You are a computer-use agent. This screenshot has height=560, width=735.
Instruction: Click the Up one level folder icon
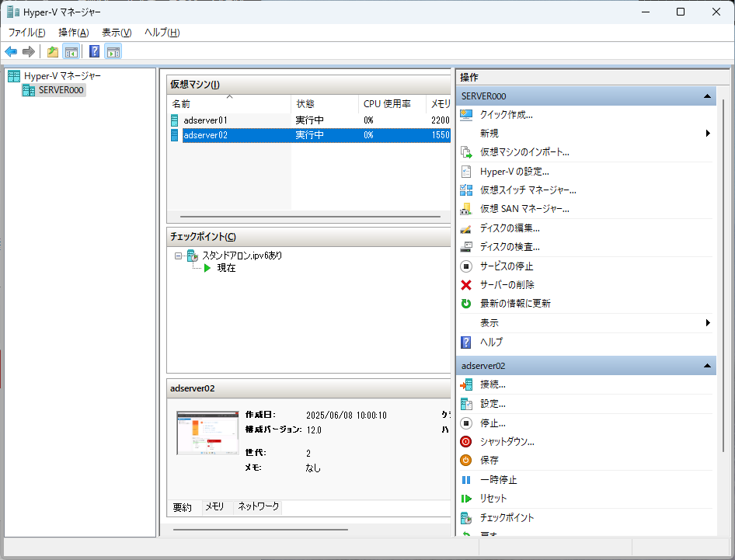[53, 51]
